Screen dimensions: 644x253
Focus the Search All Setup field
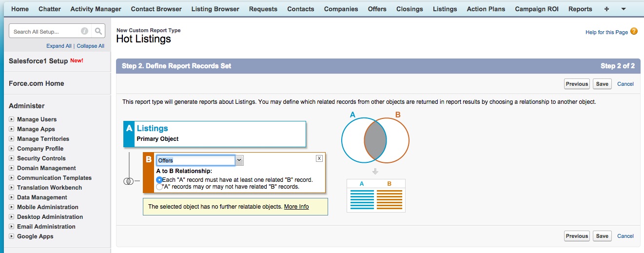(51, 31)
